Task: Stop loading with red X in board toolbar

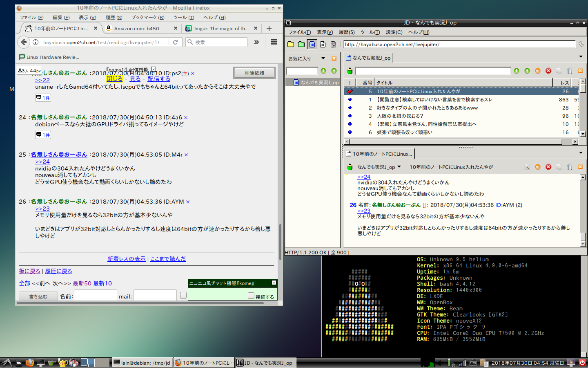Action: pos(548,71)
